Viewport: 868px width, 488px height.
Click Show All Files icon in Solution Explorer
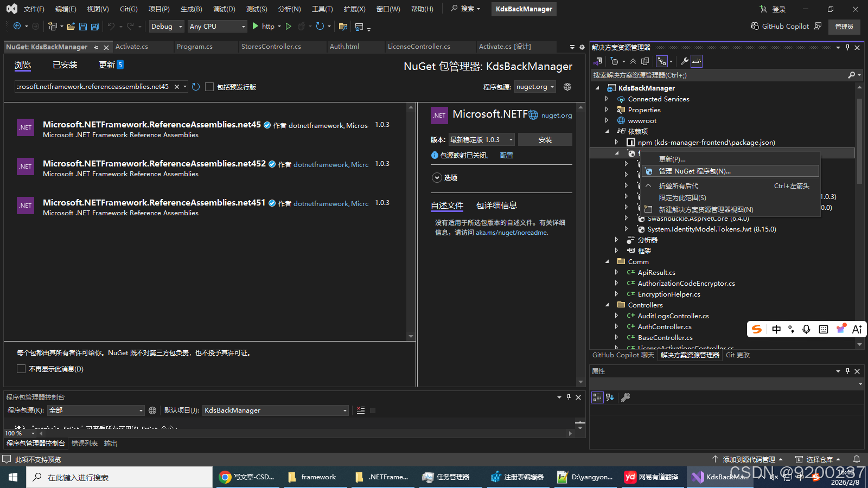[x=645, y=61]
